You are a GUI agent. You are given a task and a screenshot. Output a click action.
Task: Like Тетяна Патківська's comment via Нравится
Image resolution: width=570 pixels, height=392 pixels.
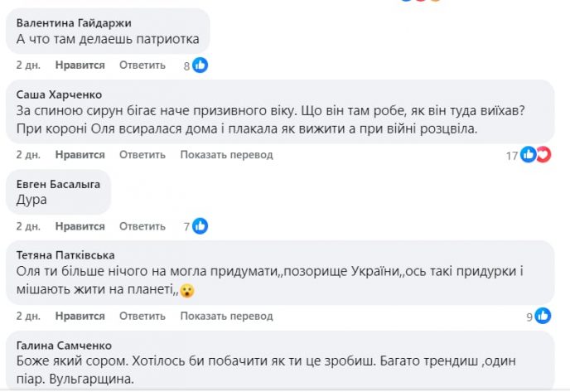tap(80, 316)
